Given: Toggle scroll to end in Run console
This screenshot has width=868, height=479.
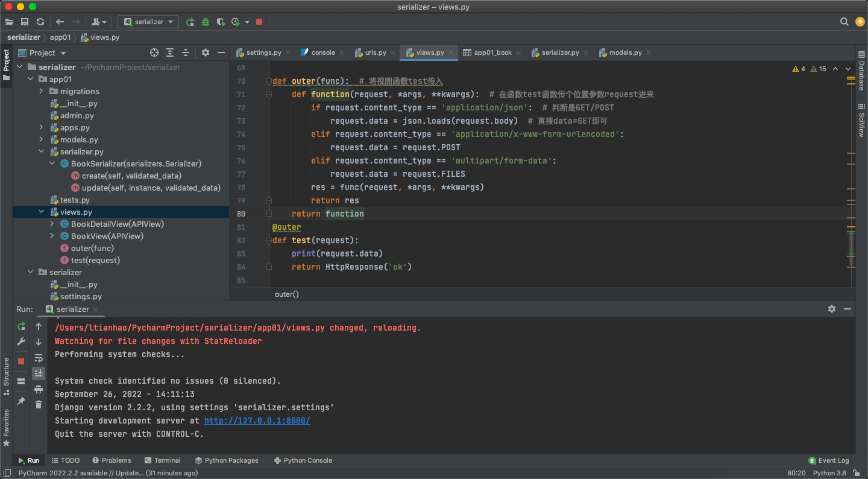Looking at the screenshot, I should (39, 373).
